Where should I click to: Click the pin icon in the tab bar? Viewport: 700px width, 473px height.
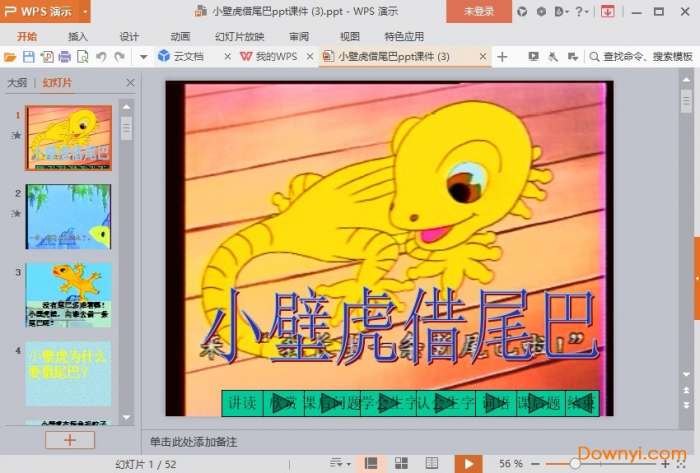[553, 57]
